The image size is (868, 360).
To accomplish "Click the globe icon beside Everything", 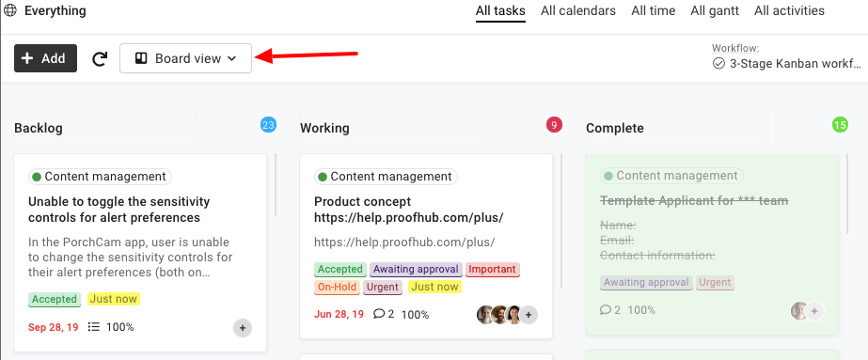I will click(10, 10).
